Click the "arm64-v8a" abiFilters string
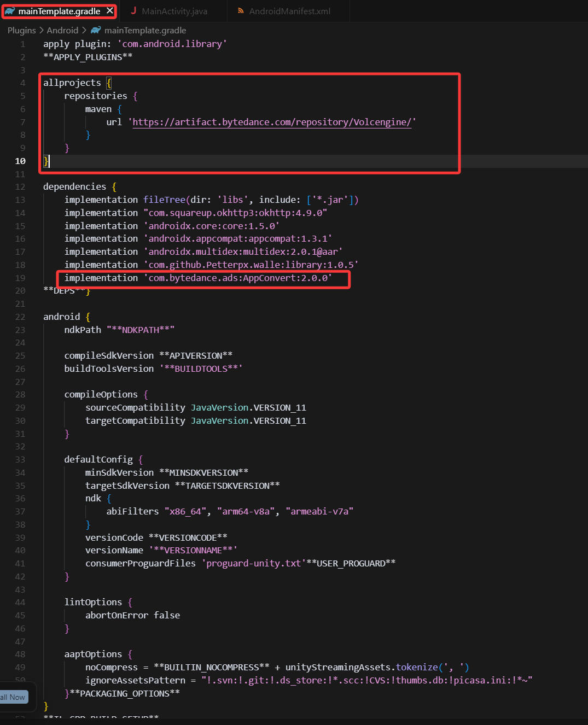 [x=246, y=511]
